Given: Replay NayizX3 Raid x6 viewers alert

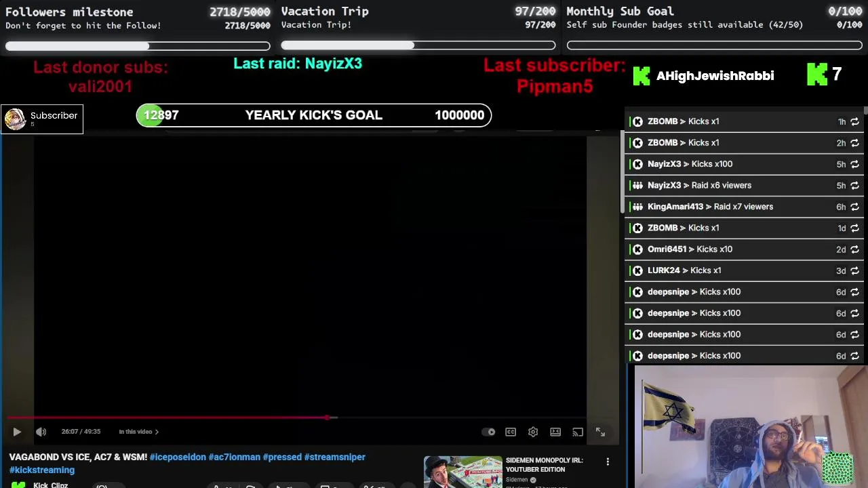Looking at the screenshot, I should pos(854,186).
